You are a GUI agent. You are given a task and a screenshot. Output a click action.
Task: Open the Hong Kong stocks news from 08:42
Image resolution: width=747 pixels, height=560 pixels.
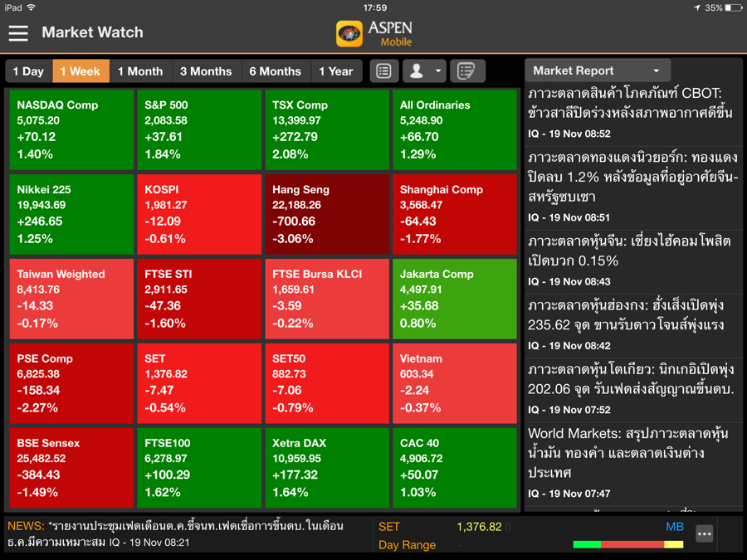point(633,325)
